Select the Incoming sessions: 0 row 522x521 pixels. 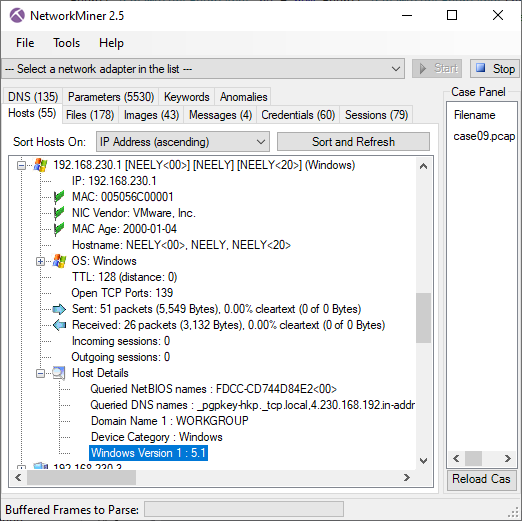tap(121, 341)
